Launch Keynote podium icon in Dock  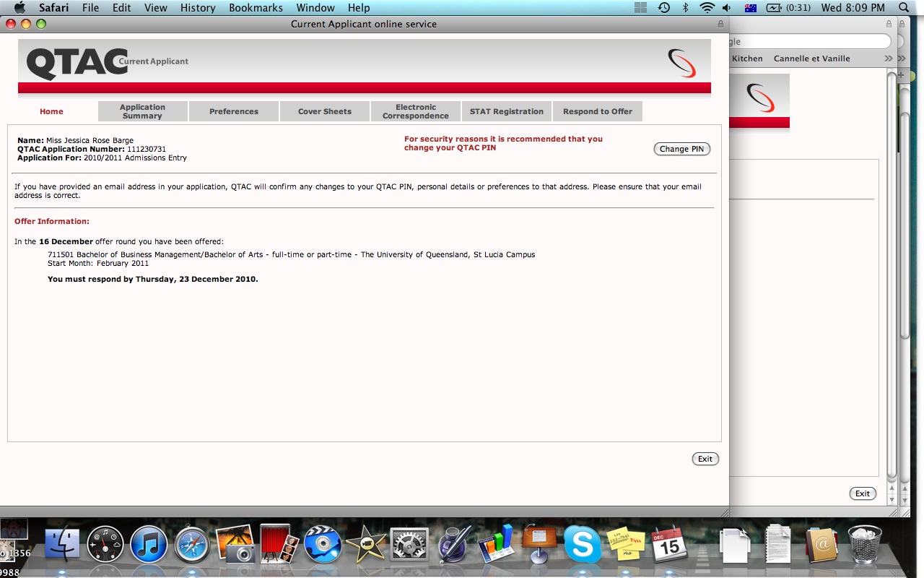click(x=539, y=543)
